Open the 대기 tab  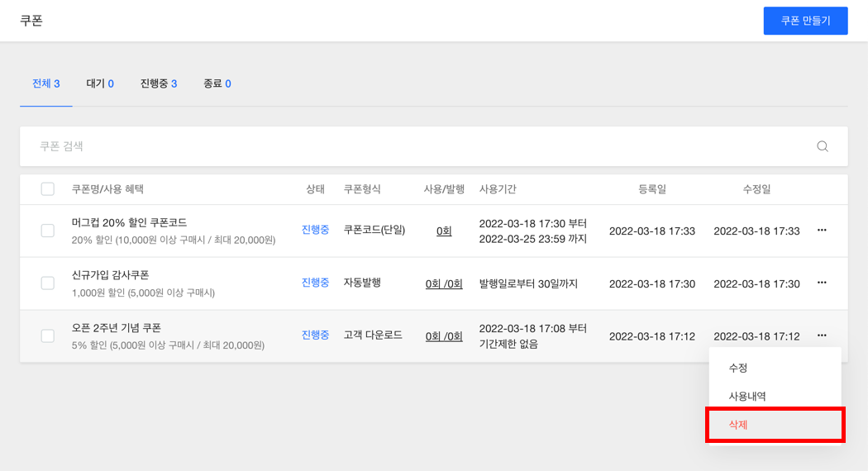coord(100,83)
